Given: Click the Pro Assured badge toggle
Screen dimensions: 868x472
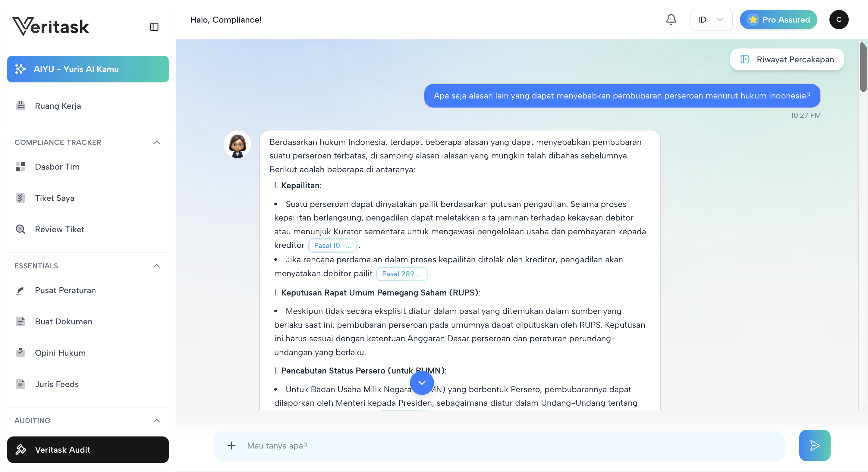Looking at the screenshot, I should (x=778, y=19).
